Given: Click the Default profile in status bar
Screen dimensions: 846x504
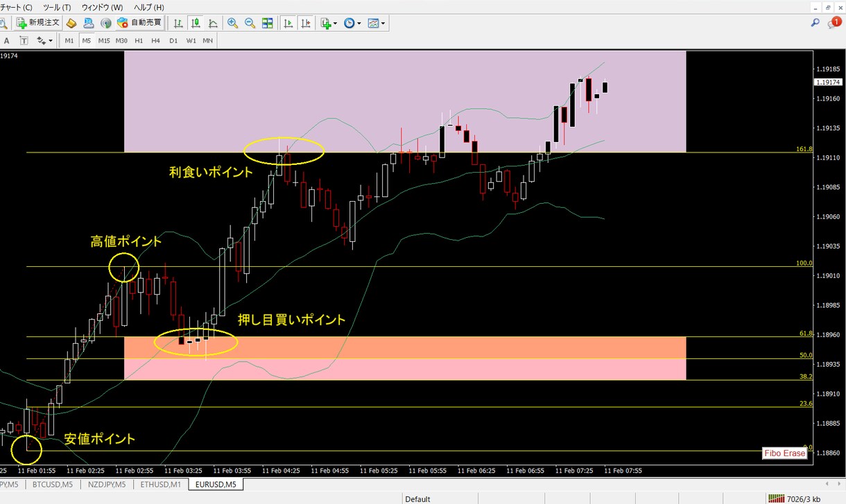Looking at the screenshot, I should pyautogui.click(x=417, y=498).
